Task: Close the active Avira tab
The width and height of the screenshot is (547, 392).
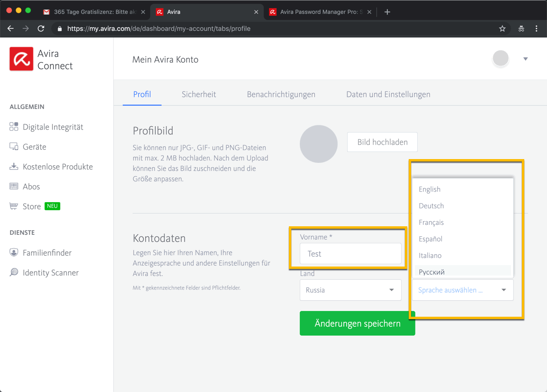Action: coord(256,12)
